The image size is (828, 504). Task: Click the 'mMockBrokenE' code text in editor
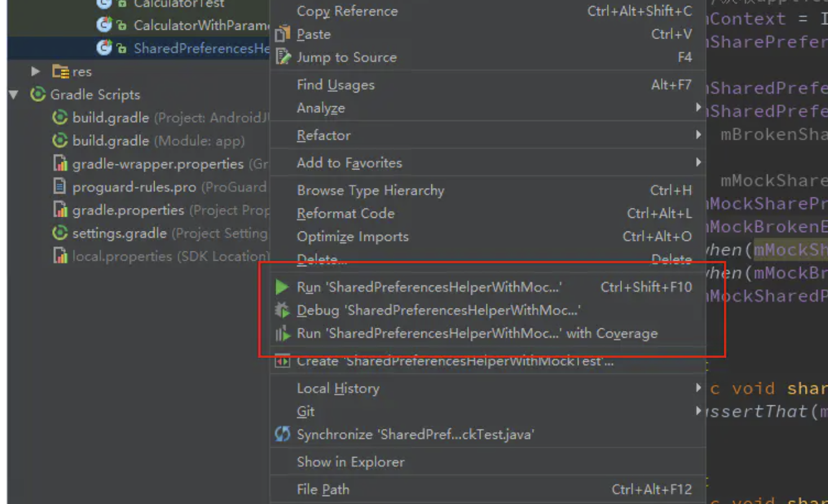tap(768, 227)
